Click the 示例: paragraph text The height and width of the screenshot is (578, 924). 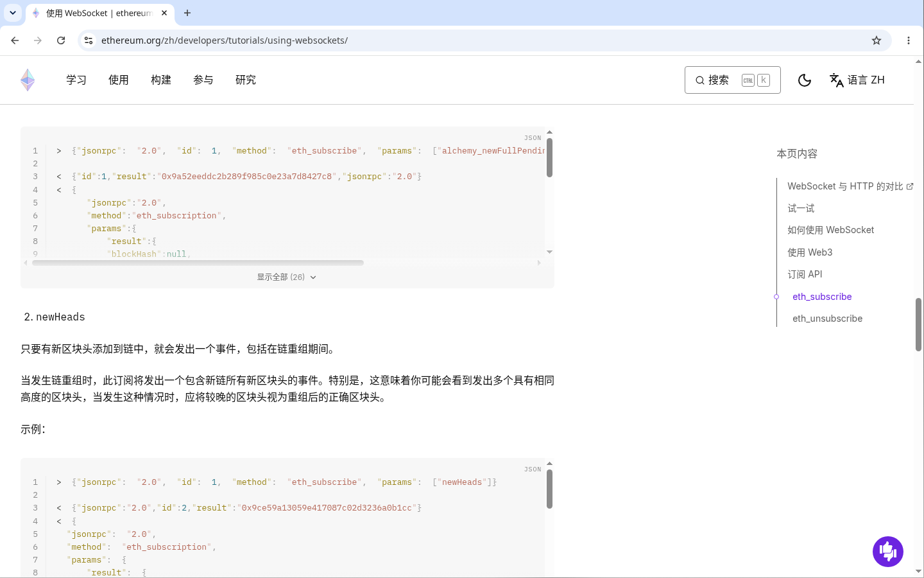(33, 429)
